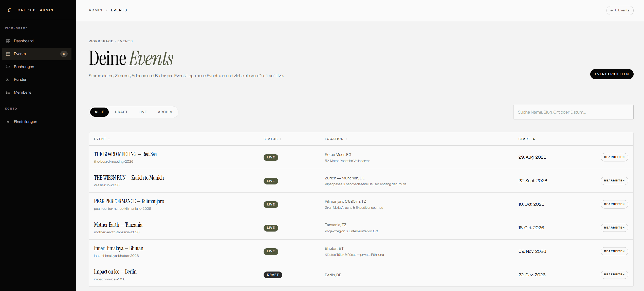This screenshot has height=291, width=644.
Task: Open Buchungen via its ticket icon
Action: click(x=8, y=67)
